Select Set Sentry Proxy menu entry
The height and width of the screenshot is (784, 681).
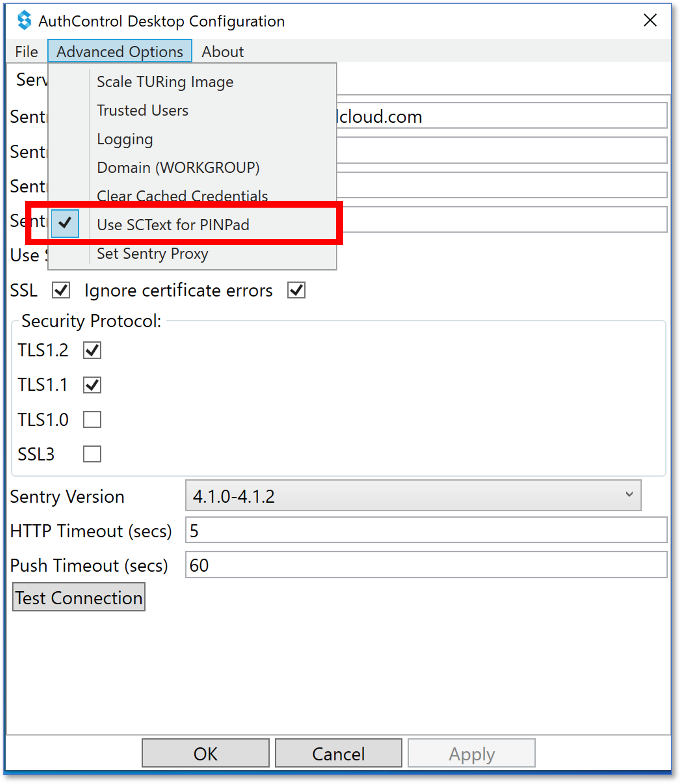192,253
